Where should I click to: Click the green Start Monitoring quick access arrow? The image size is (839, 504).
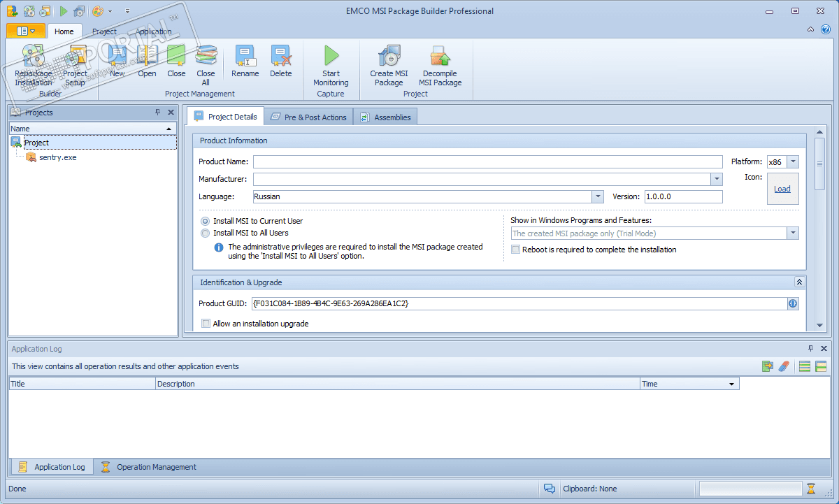pos(64,11)
